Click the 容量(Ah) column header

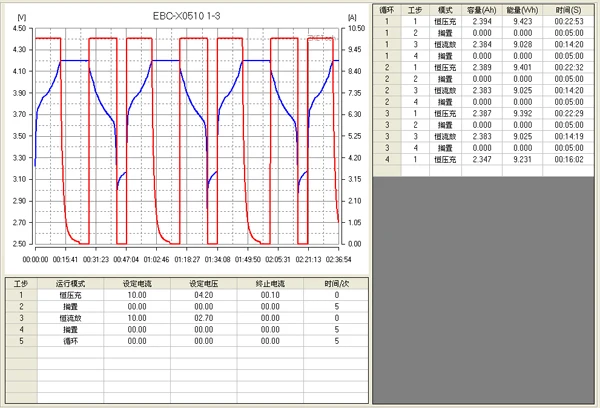(x=482, y=10)
